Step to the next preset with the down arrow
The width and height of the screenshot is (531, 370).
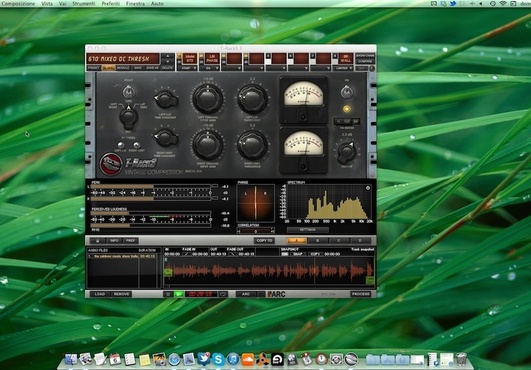coord(168,62)
